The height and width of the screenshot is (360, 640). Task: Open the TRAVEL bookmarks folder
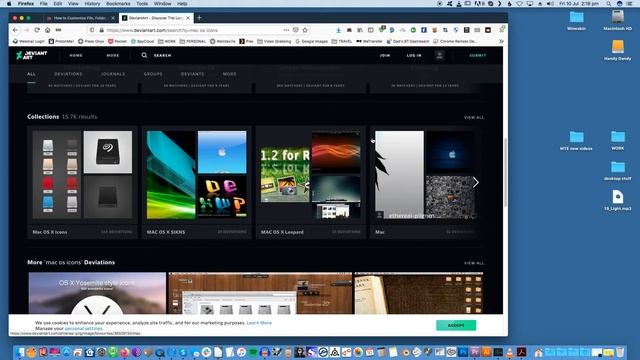(342, 41)
